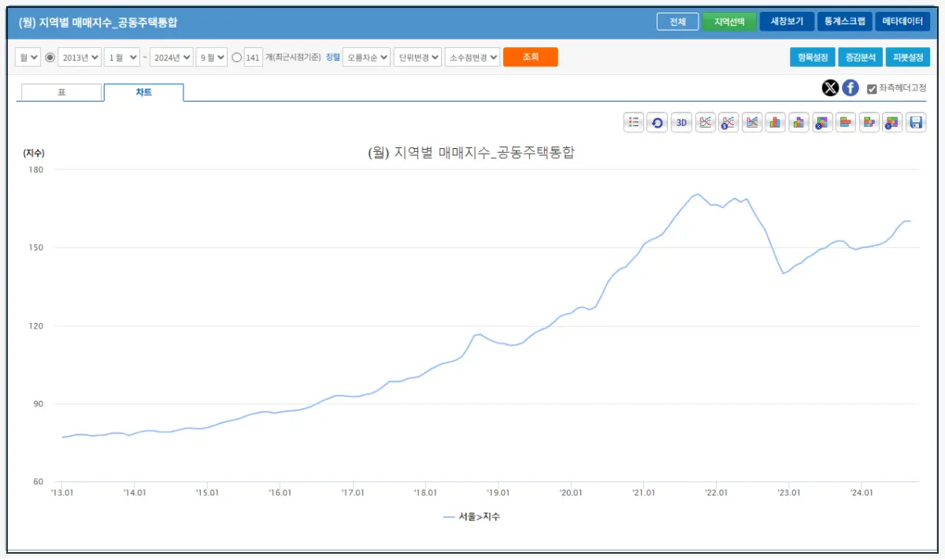This screenshot has width=945, height=560.
Task: Open the chart legend list icon
Action: (634, 122)
